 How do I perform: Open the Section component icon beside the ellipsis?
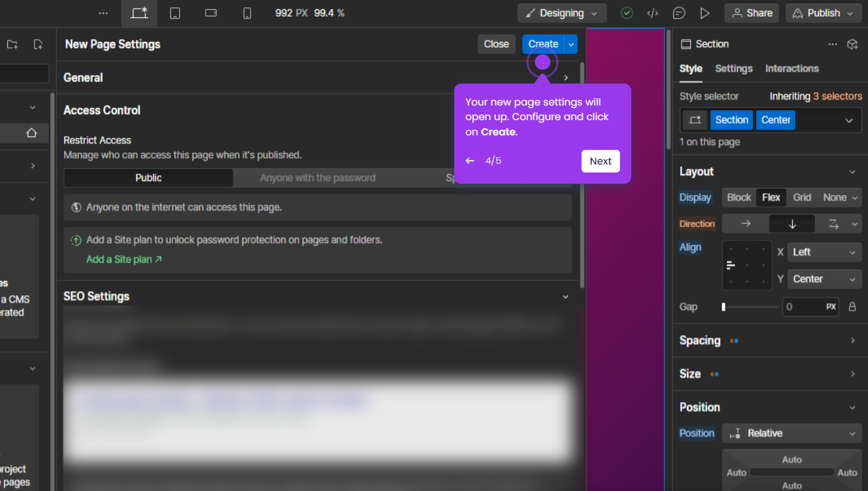(853, 43)
